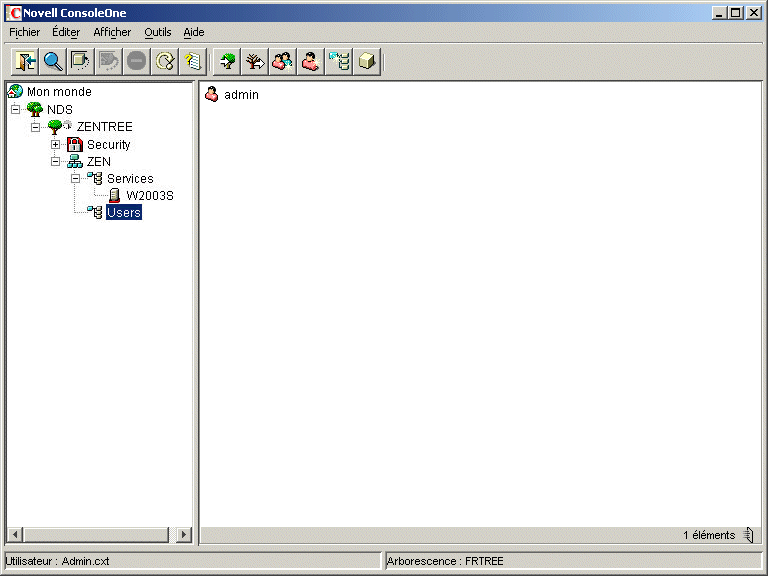Click the trees icon next to NDS

(35, 109)
